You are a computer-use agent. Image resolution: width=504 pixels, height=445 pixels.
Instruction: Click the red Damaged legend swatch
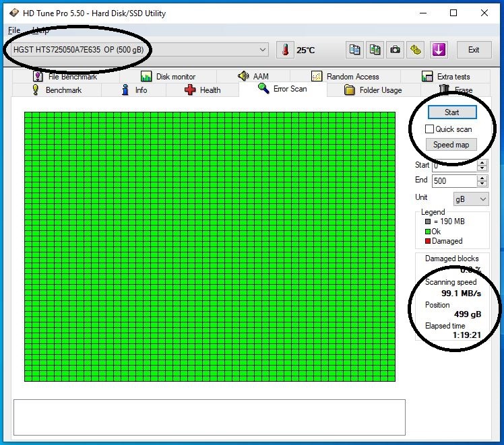coord(427,241)
